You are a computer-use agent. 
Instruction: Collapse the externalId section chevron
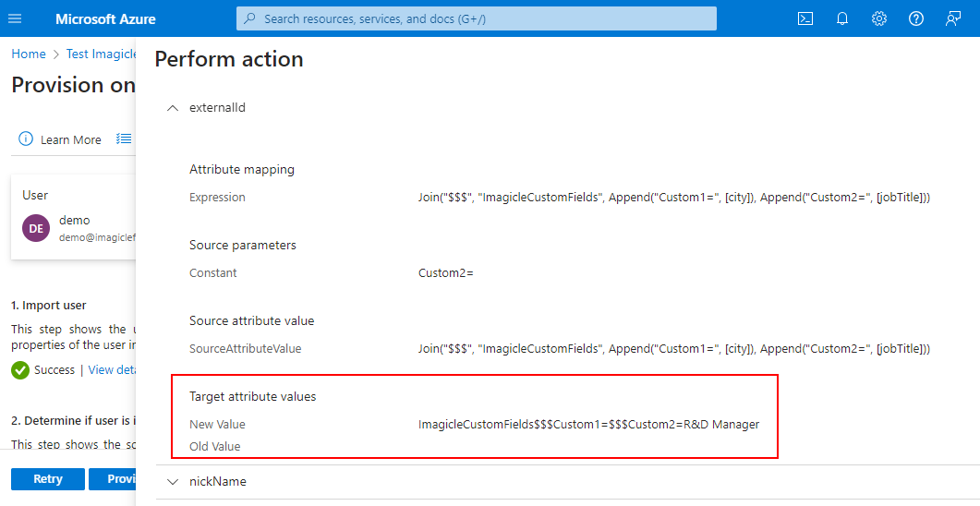tap(172, 108)
